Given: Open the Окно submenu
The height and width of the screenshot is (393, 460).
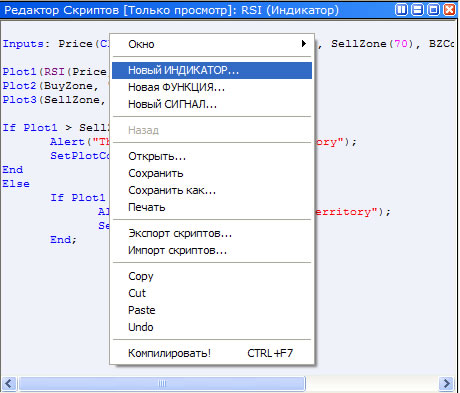Looking at the screenshot, I should click(212, 44).
